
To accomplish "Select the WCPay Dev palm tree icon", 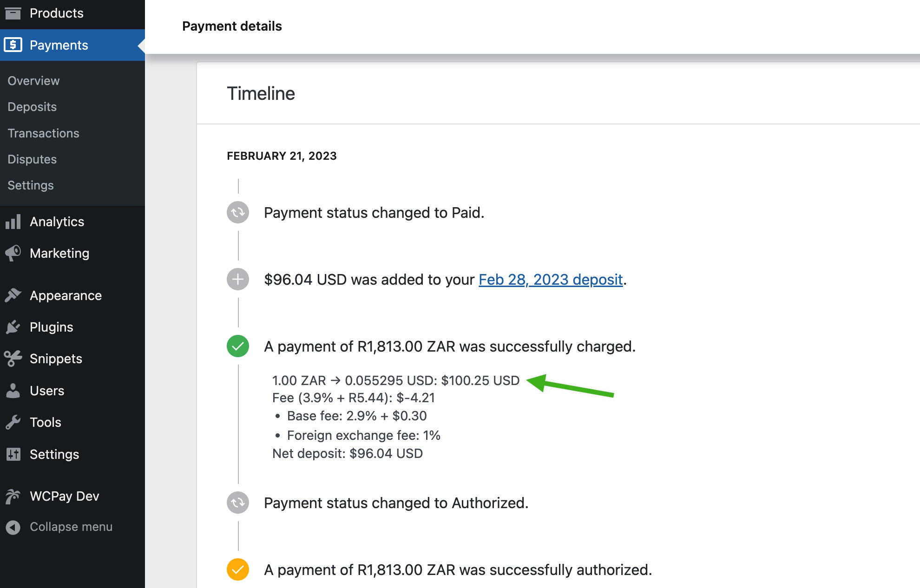I will pyautogui.click(x=13, y=496).
